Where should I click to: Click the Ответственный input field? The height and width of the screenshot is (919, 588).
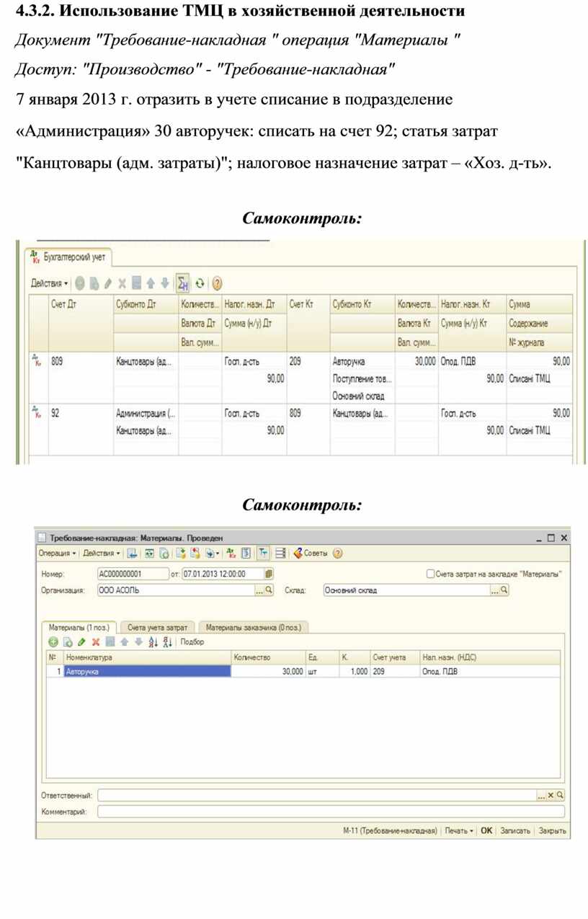[x=316, y=795]
